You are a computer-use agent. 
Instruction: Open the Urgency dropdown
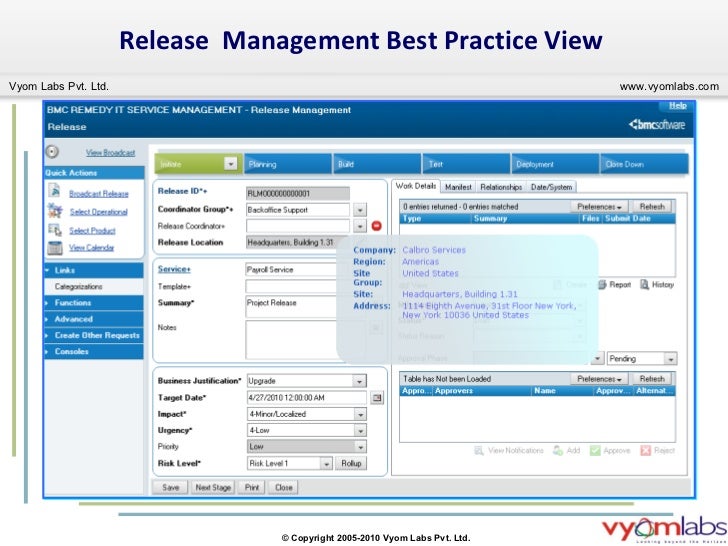360,430
